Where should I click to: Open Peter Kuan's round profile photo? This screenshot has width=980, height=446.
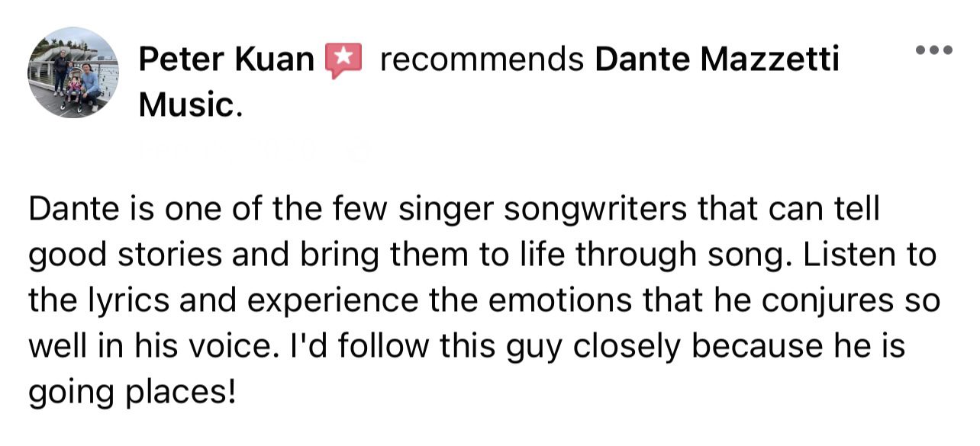[73, 73]
